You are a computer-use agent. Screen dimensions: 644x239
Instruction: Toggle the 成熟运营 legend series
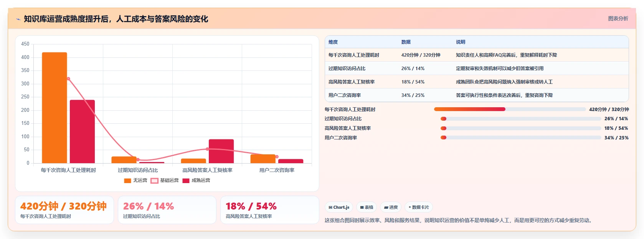196,180
